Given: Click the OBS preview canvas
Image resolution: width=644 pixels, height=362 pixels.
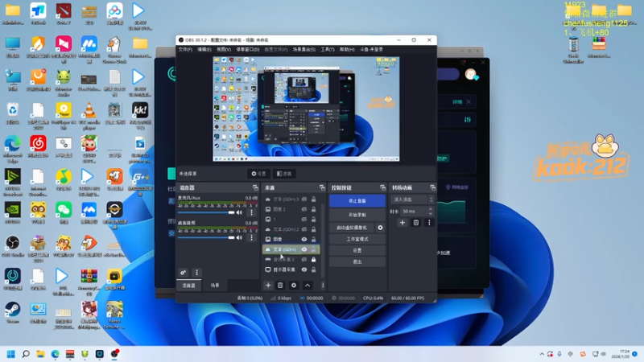Looking at the screenshot, I should click(x=306, y=109).
